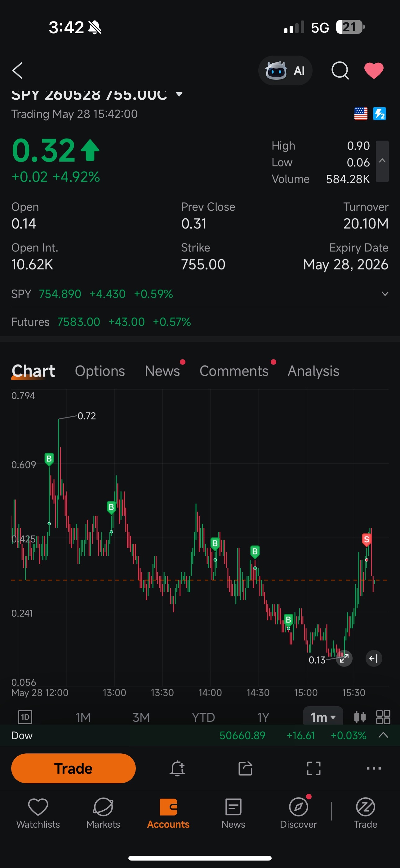Viewport: 400px width, 868px height.
Task: Tap the Volume 584.28K value
Action: 348,179
